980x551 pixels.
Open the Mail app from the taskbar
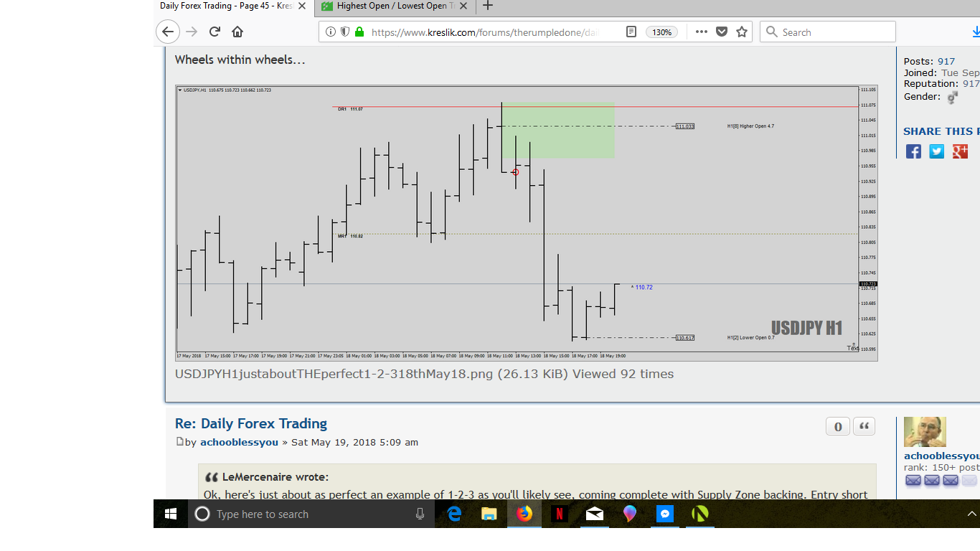point(595,514)
